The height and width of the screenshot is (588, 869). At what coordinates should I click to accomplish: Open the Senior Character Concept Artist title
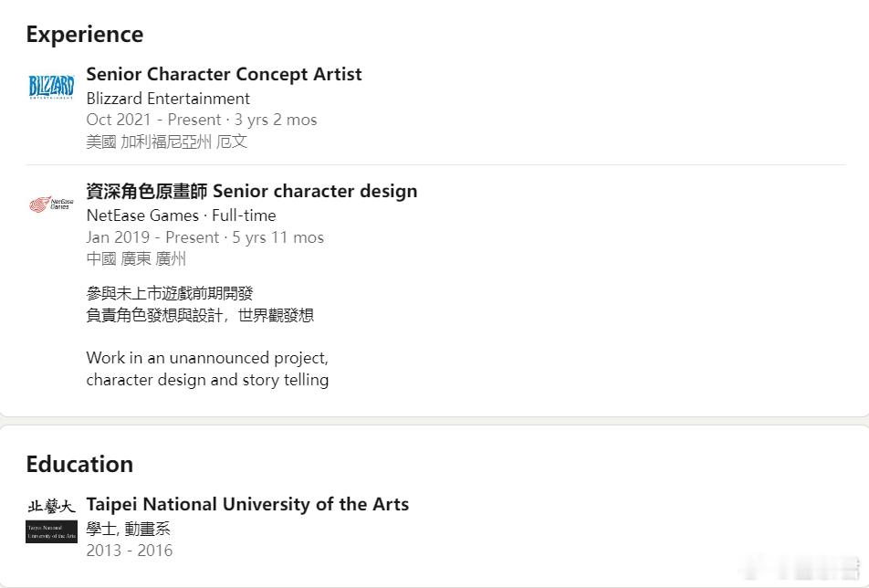224,74
